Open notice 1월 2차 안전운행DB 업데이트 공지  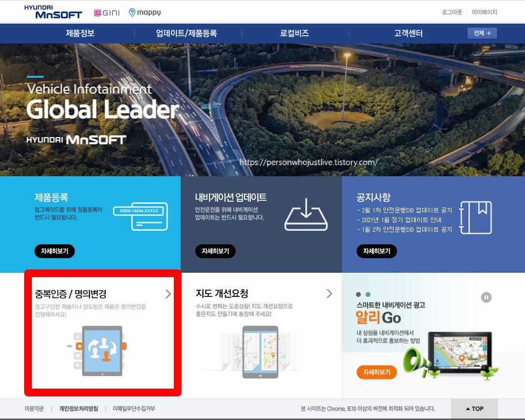pyautogui.click(x=404, y=230)
